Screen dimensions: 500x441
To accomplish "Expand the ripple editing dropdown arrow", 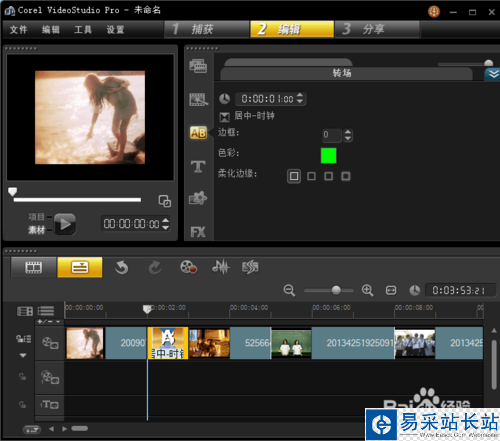I will 23,356.
